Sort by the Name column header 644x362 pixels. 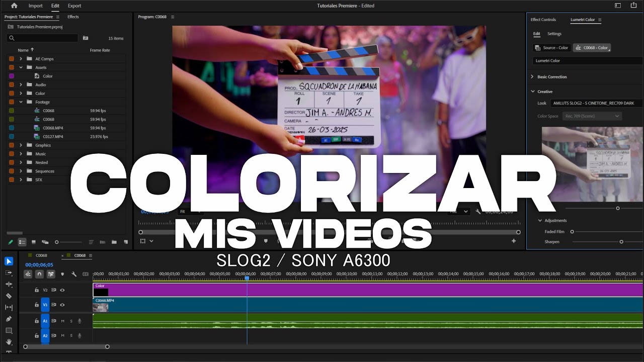coord(23,50)
